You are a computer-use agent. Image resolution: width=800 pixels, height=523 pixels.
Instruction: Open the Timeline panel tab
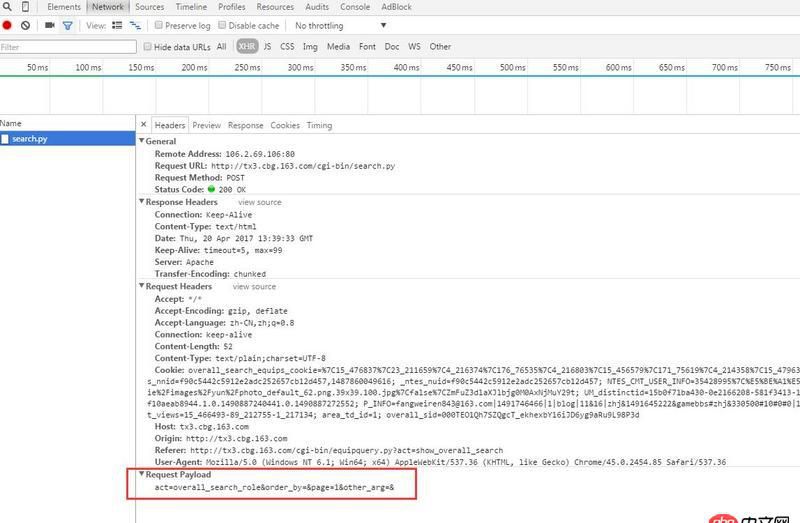coord(191,7)
